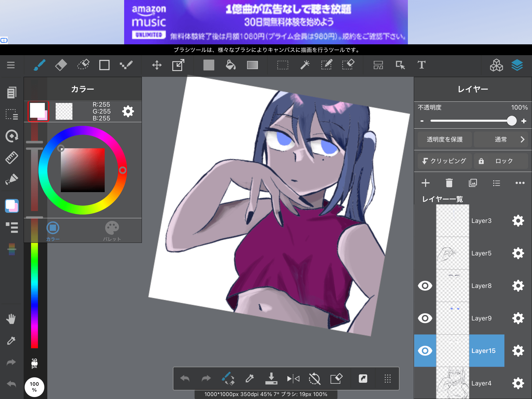This screenshot has width=532, height=399.
Task: Select the Gradient tool
Action: [252, 65]
